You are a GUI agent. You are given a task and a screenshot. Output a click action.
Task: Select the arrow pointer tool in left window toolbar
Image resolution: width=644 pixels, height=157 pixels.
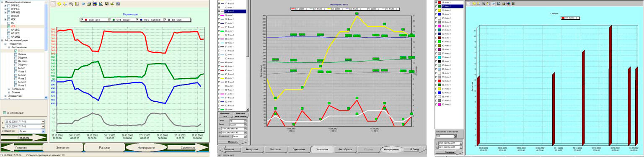tap(53, 4)
